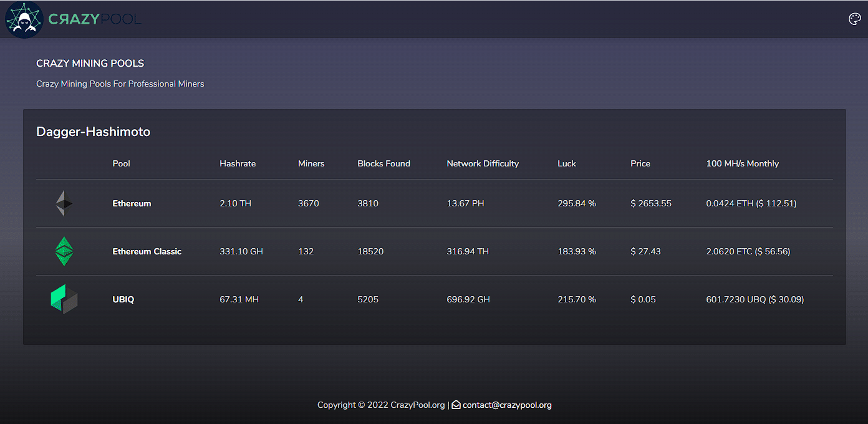Click the CrazyPool hacker logo icon

pos(24,19)
